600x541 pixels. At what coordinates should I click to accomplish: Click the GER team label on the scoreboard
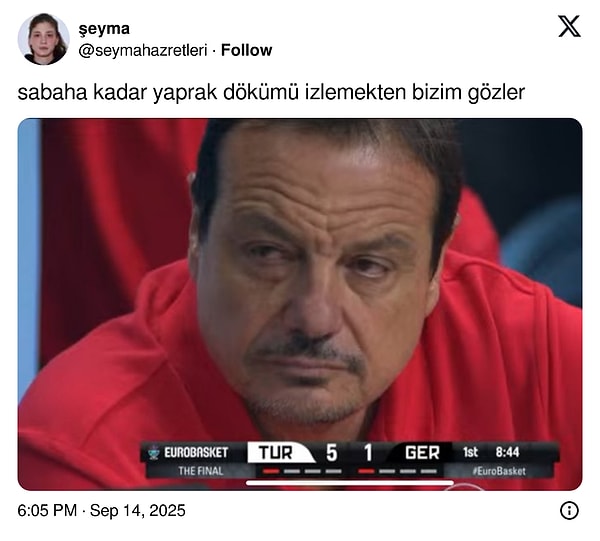[422, 453]
